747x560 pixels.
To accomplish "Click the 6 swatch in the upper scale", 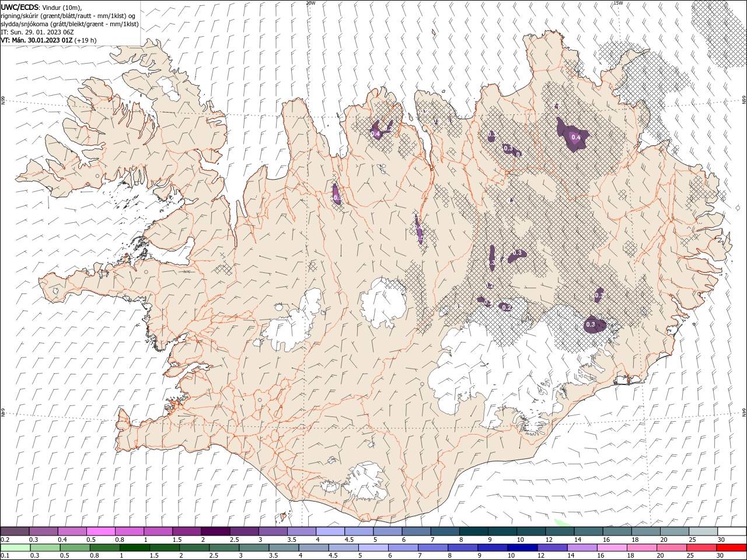I will coord(416,531).
